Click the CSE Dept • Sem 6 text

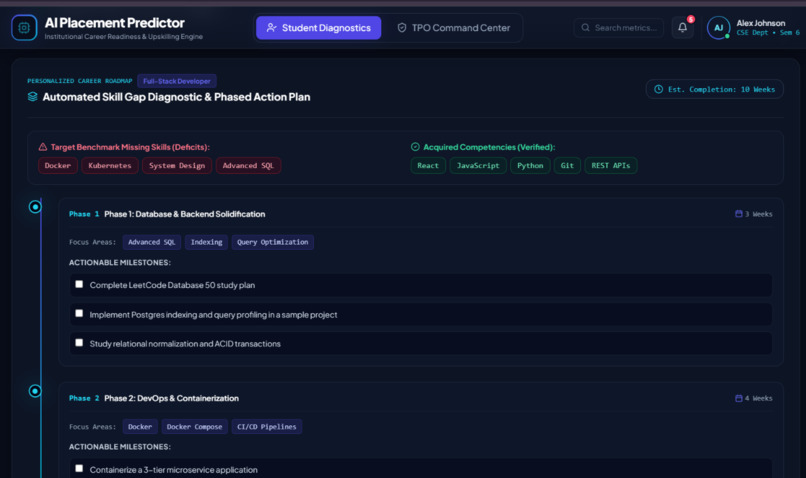pos(768,33)
